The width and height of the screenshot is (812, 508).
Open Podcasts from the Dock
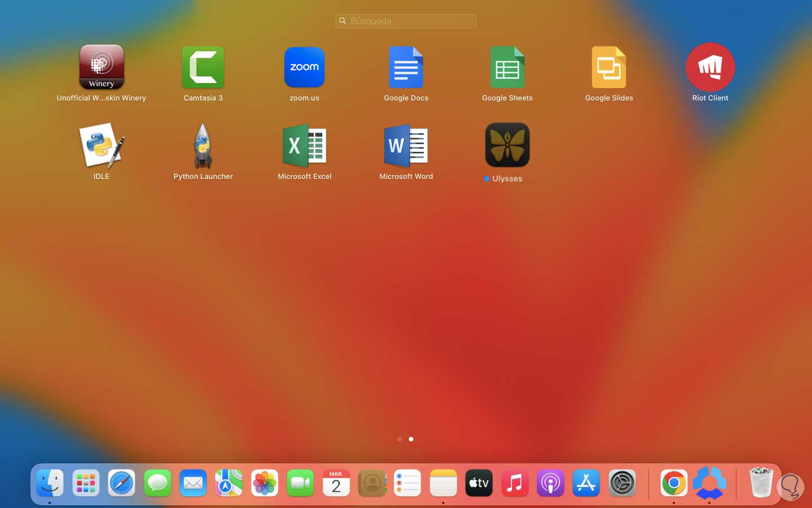[551, 483]
